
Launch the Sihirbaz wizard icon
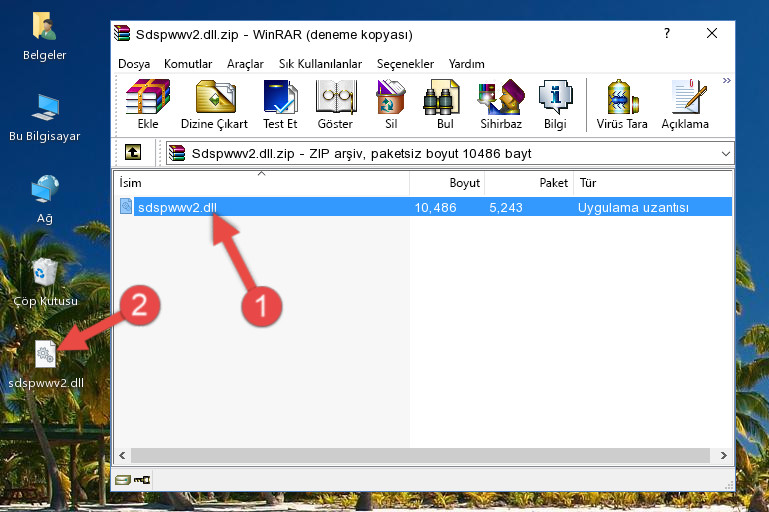pyautogui.click(x=501, y=104)
